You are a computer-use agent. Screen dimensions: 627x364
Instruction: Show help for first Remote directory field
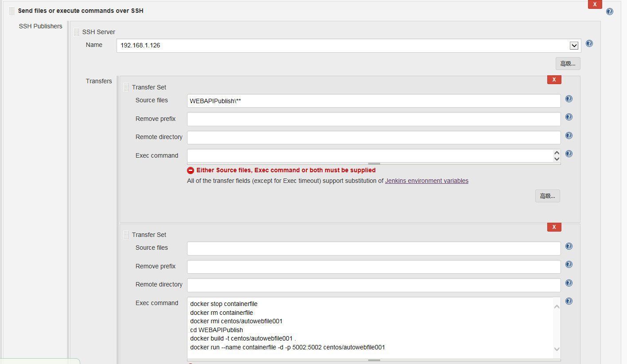[569, 136]
